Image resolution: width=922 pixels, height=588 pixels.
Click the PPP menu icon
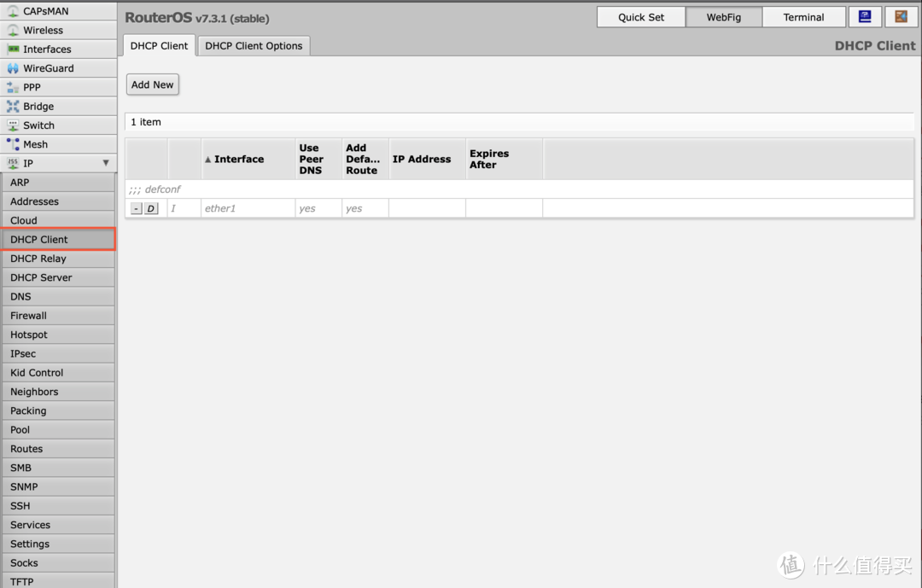(12, 87)
